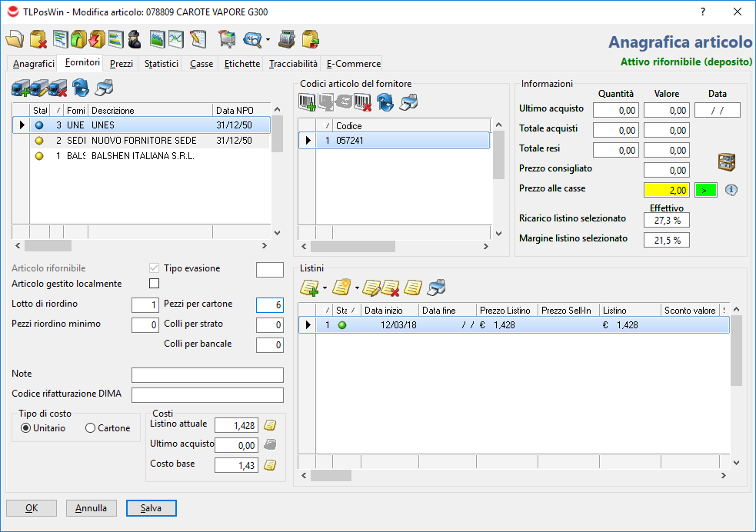Screen dimensions: 756x532
Task: Check the Articolo gestito localmente box
Action: point(154,284)
